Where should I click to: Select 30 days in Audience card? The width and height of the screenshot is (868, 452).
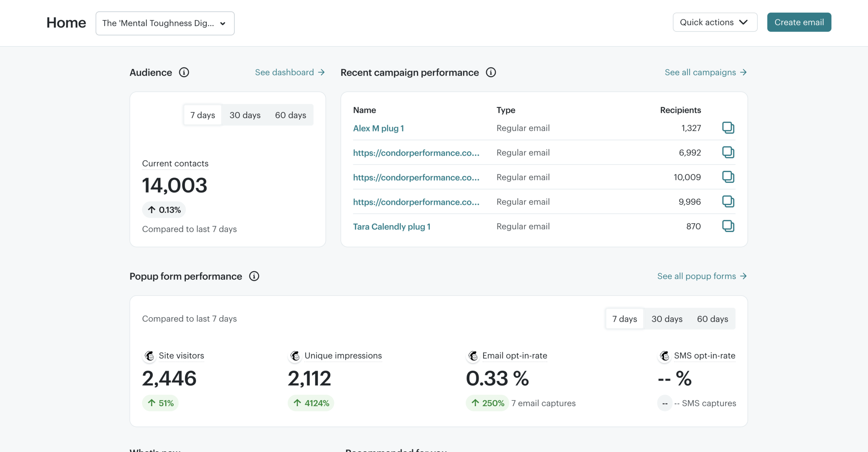pyautogui.click(x=245, y=115)
